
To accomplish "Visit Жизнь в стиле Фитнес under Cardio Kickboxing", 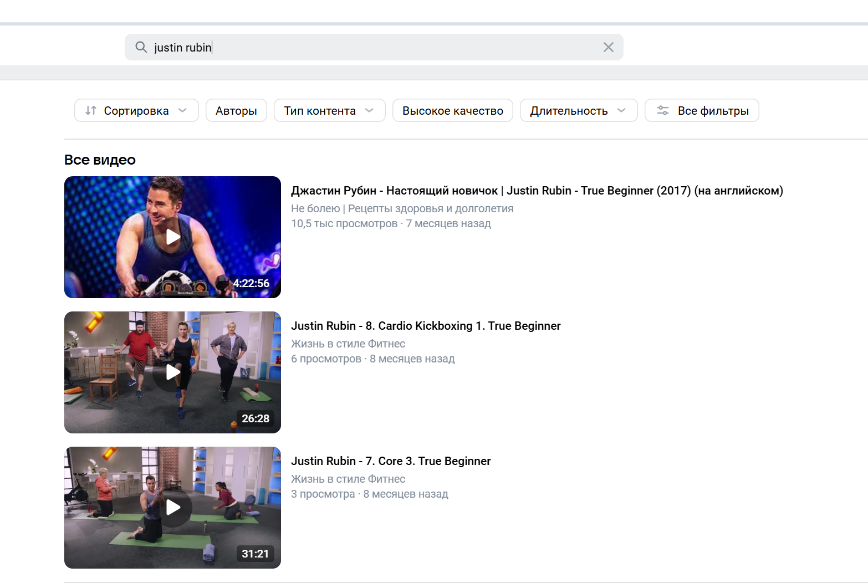I will click(348, 344).
